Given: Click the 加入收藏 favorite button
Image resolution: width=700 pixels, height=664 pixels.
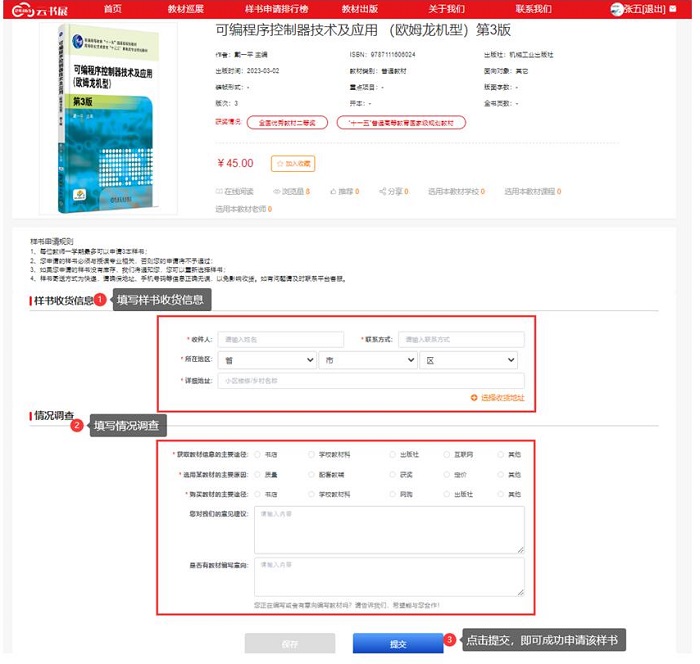Looking at the screenshot, I should point(293,162).
